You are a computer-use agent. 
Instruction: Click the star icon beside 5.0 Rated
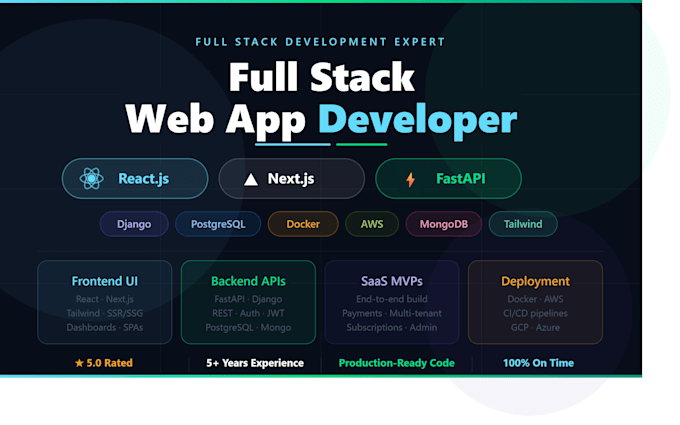pos(79,363)
